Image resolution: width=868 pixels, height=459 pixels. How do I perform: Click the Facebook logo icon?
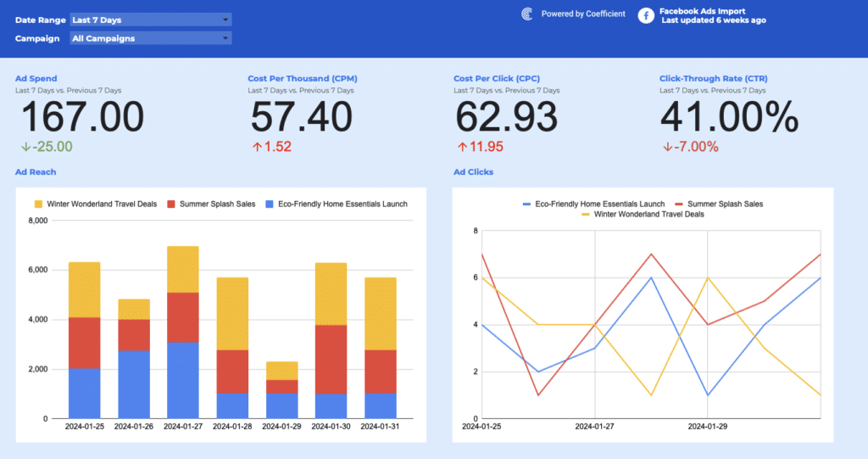pos(645,15)
